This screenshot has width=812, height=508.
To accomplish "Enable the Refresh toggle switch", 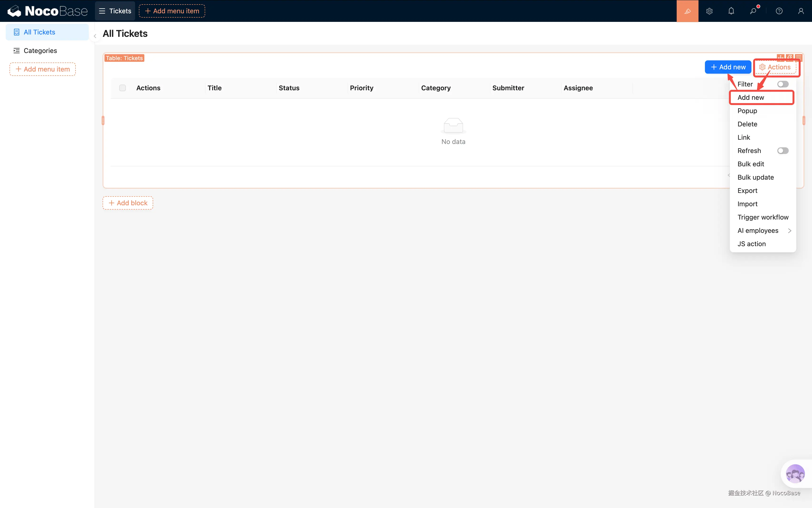I will (x=783, y=150).
